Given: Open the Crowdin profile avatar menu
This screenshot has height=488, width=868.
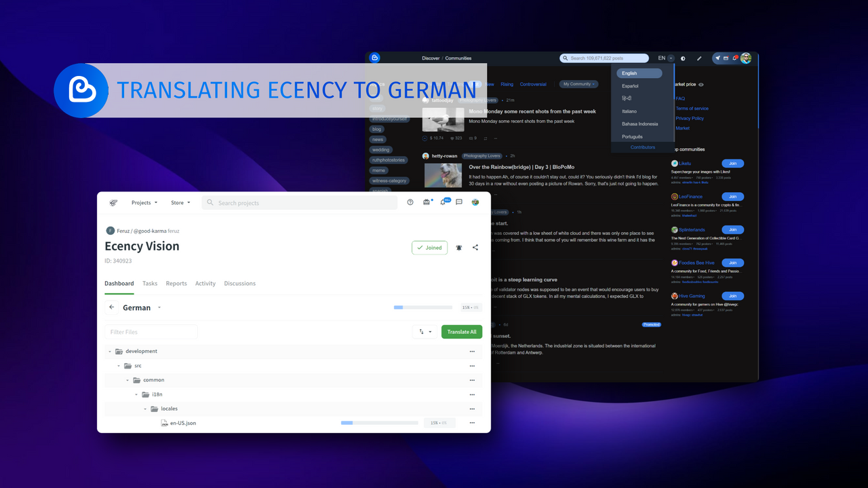Looking at the screenshot, I should tap(475, 202).
